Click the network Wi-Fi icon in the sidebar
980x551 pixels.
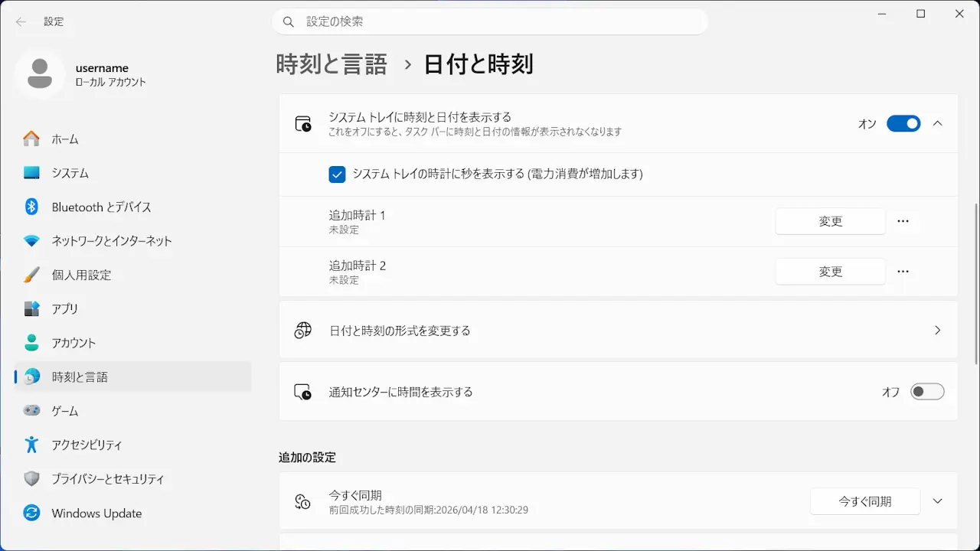coord(31,241)
